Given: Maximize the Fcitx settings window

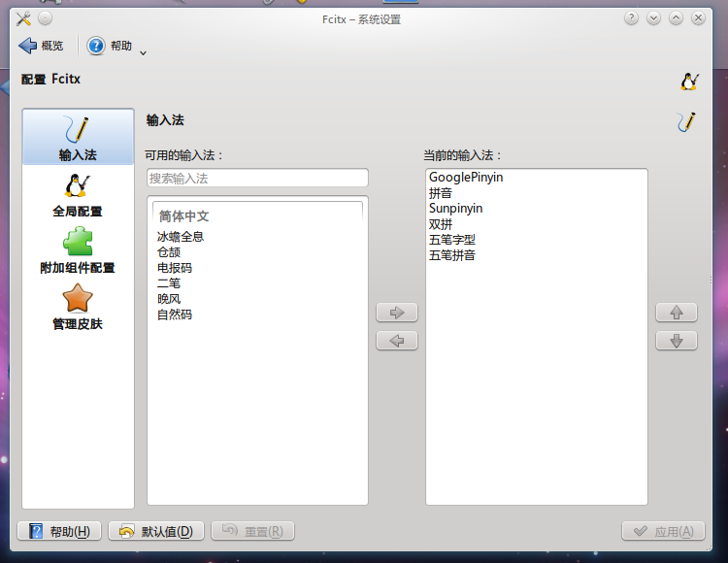Looking at the screenshot, I should tap(676, 18).
